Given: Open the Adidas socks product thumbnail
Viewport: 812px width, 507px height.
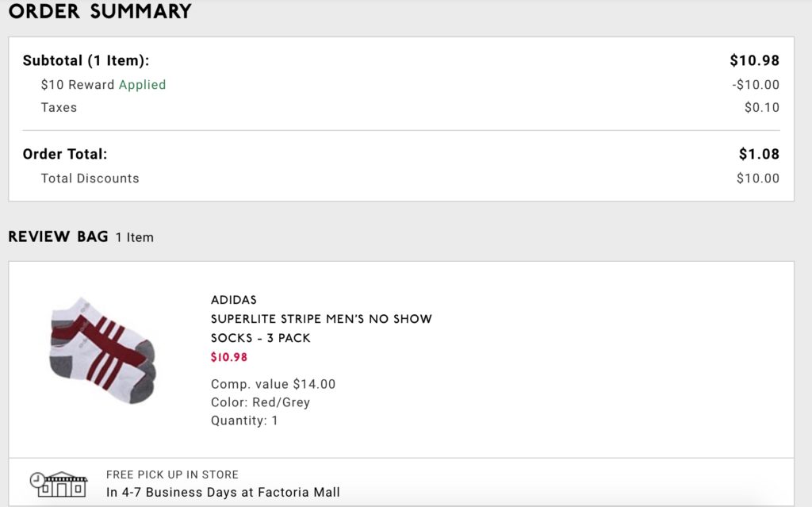Looking at the screenshot, I should coord(102,351).
